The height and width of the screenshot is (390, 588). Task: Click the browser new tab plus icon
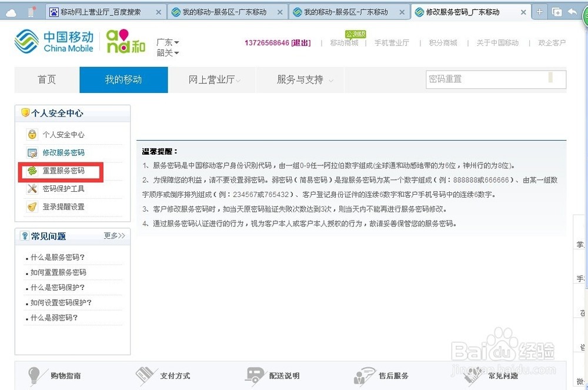[x=540, y=12]
